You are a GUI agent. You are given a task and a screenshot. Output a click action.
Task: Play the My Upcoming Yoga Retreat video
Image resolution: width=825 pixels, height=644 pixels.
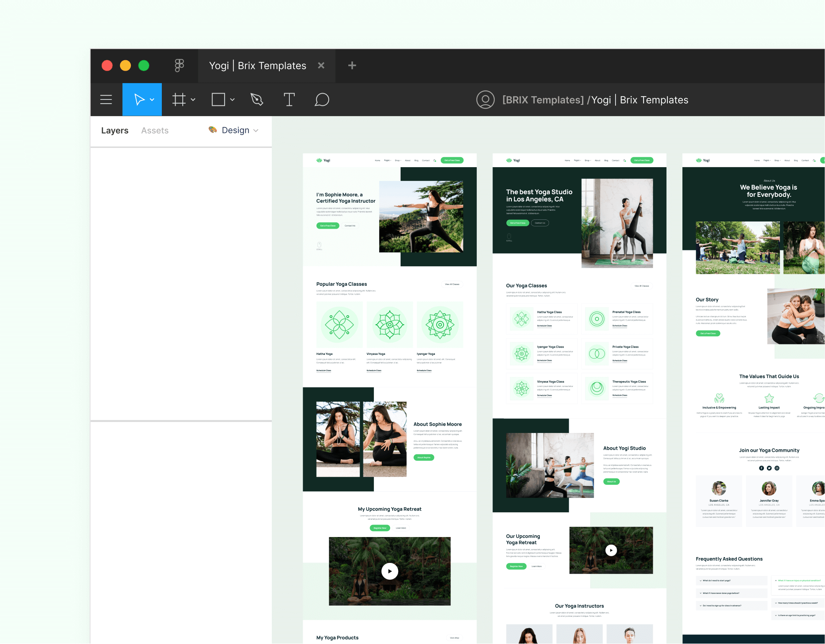(x=390, y=571)
